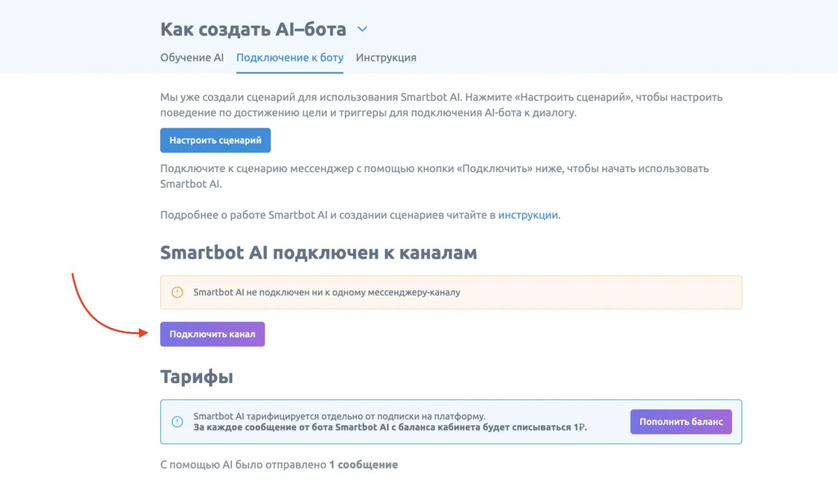Screen dimensions: 838x504
Task: Follow the 'инструкции' hyperlink
Action: pyautogui.click(x=527, y=215)
